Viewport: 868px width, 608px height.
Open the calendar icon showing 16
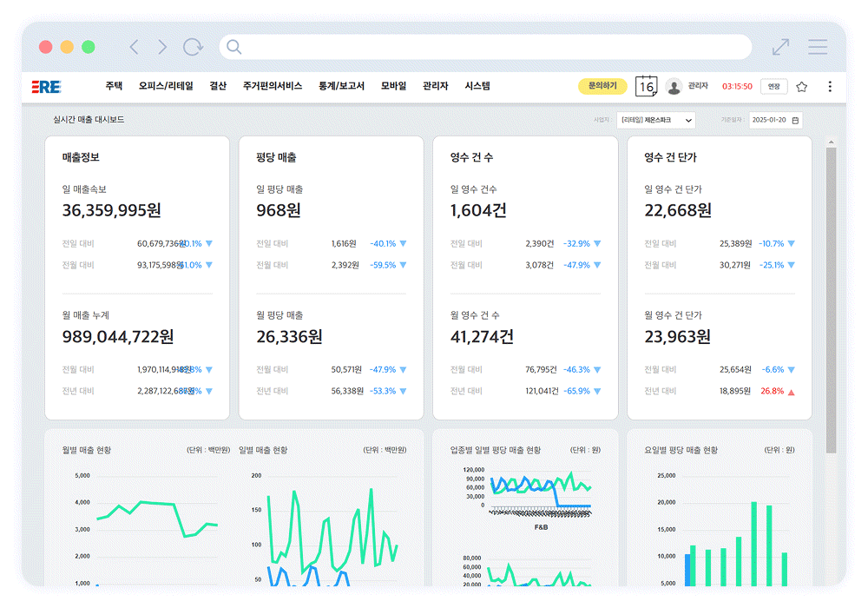click(x=646, y=86)
